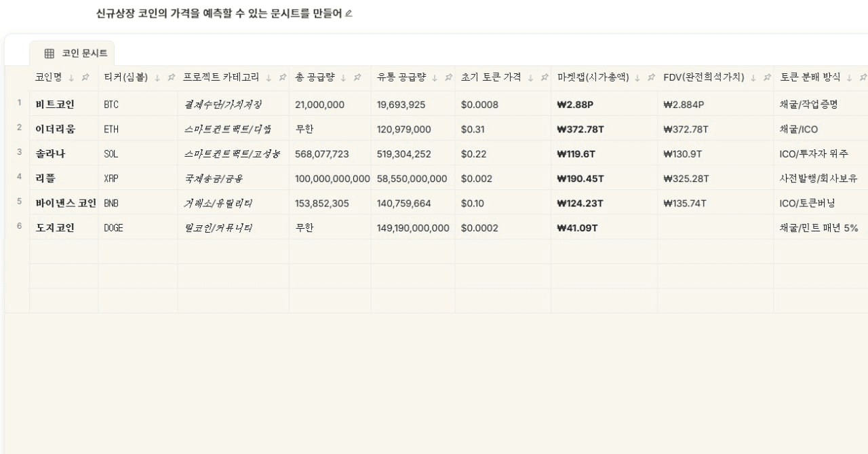Select the BTC ticker cell
Screen dimensions: 868x454
[138, 104]
